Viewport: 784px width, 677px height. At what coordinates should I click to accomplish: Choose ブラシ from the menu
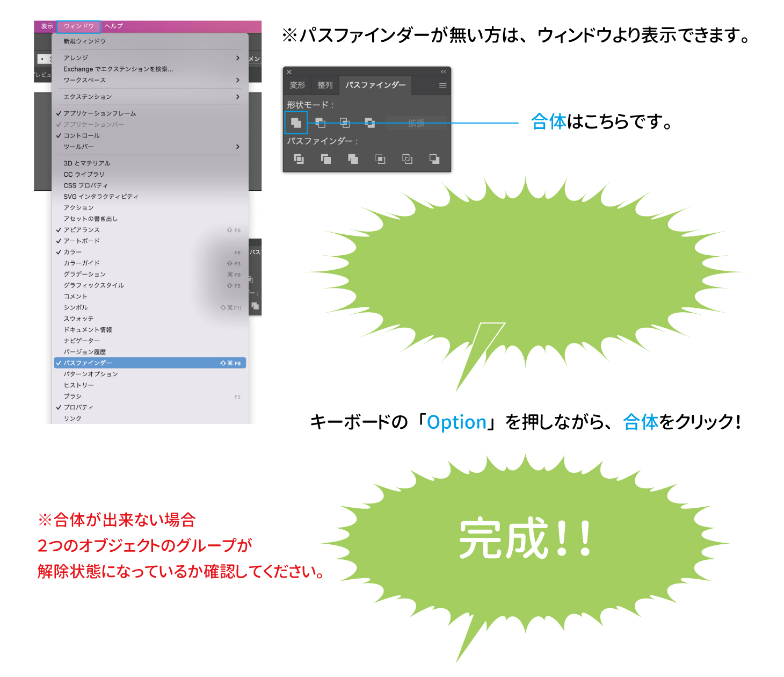[x=150, y=397]
